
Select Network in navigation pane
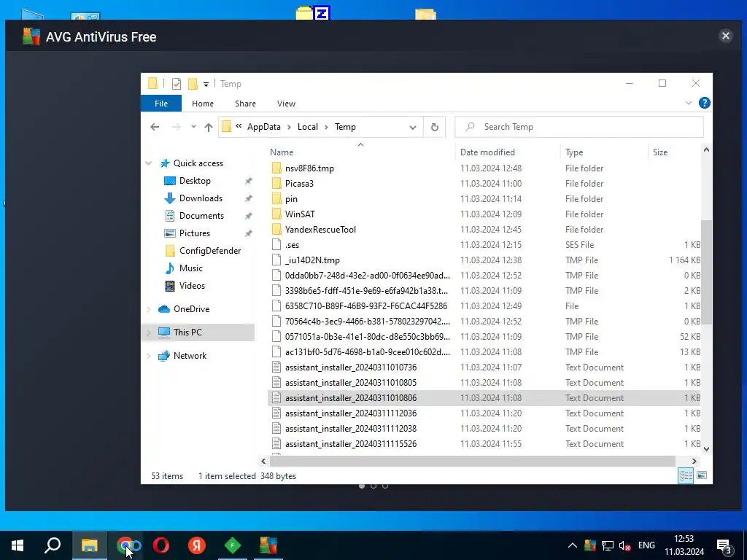pyautogui.click(x=190, y=356)
